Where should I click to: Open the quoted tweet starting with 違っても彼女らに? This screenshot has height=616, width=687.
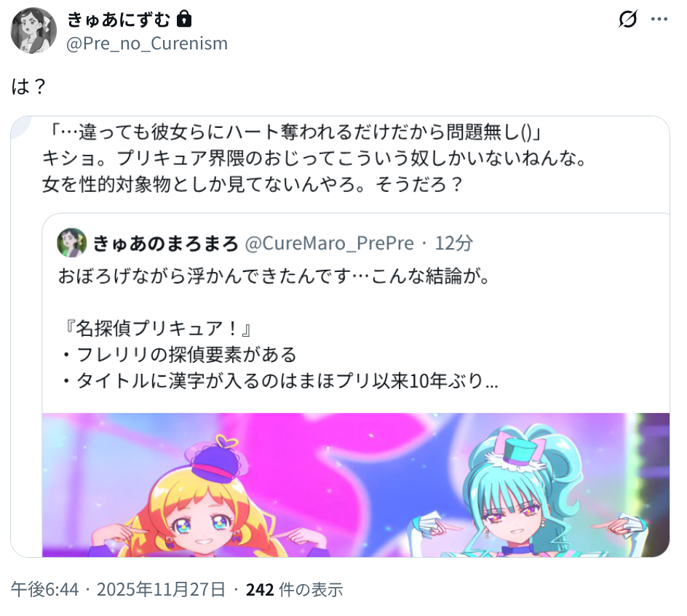click(x=340, y=336)
